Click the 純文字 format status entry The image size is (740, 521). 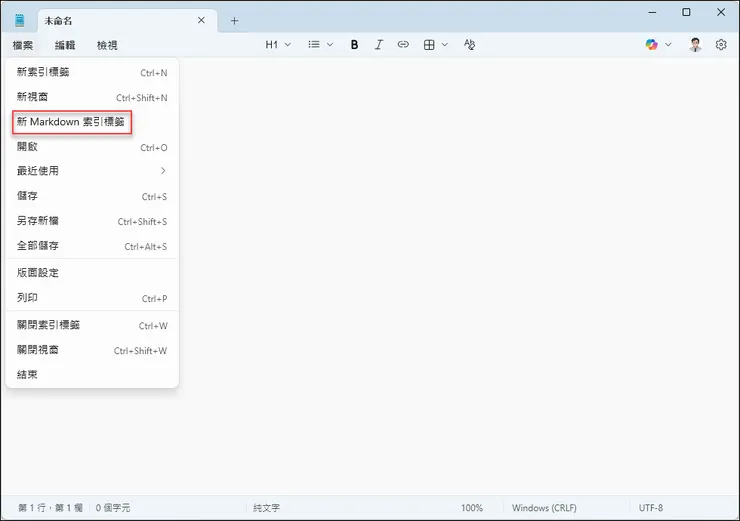(x=266, y=508)
